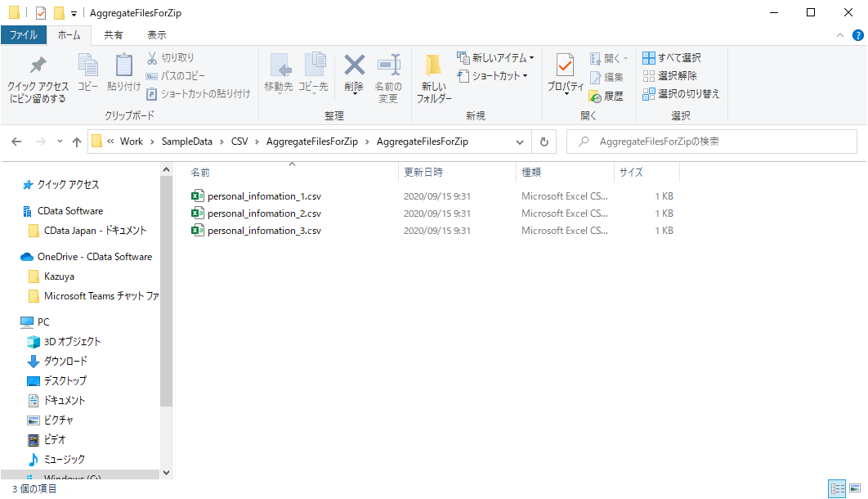Open the address bar history dropdown
This screenshot has width=868, height=499.
(x=519, y=141)
